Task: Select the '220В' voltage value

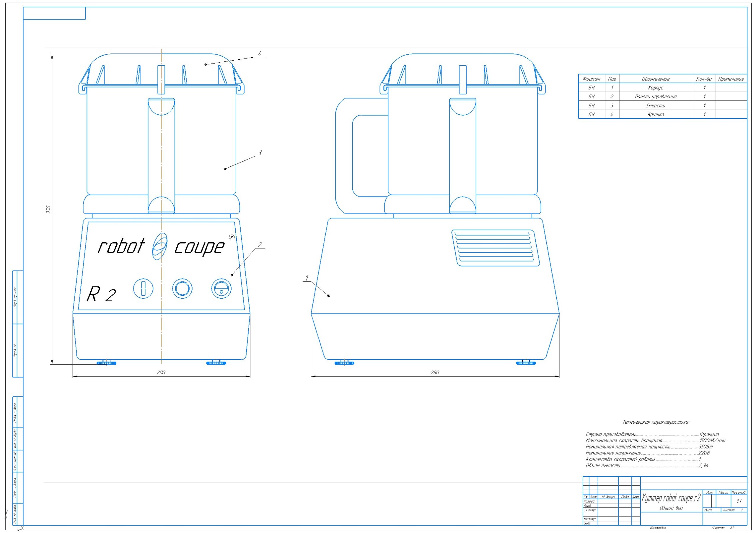Action: [x=704, y=453]
